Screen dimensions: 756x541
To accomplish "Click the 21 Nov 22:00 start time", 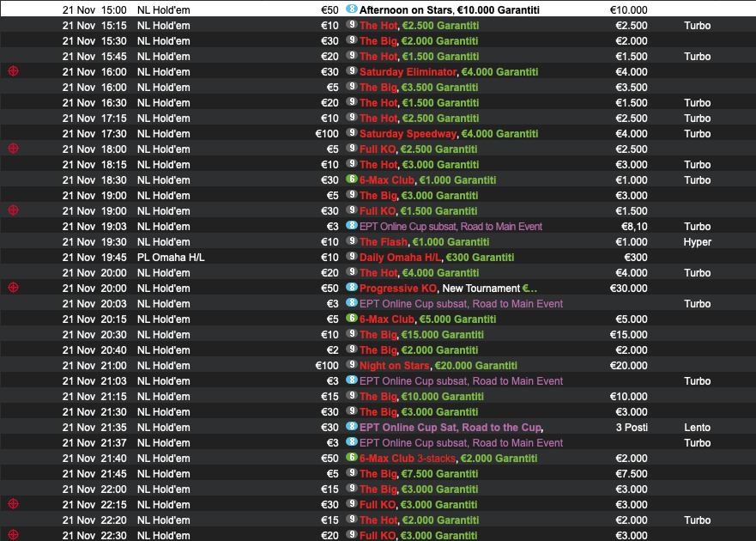I will coord(94,489).
